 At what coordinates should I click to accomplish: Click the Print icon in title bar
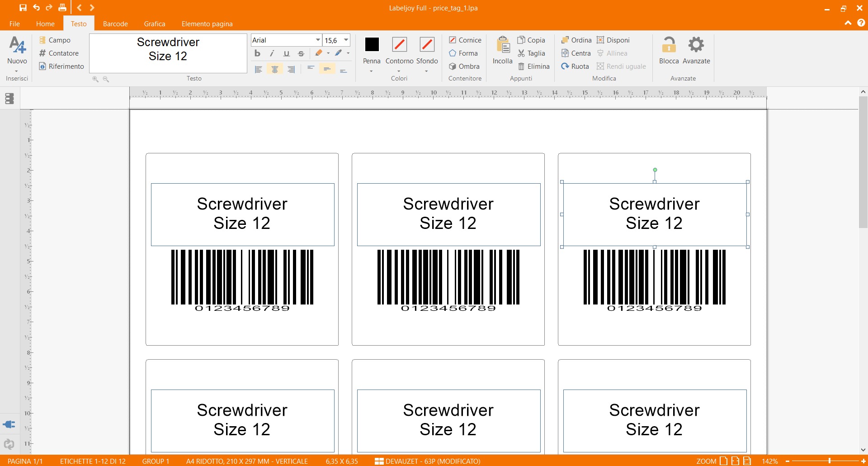(62, 8)
